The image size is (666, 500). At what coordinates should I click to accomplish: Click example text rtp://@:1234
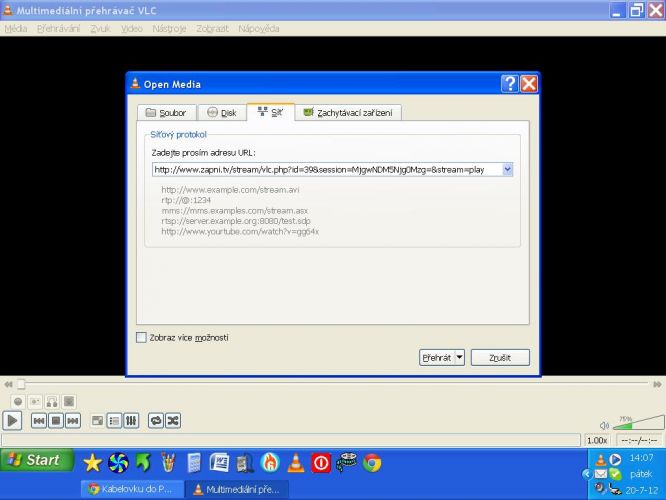[186, 200]
